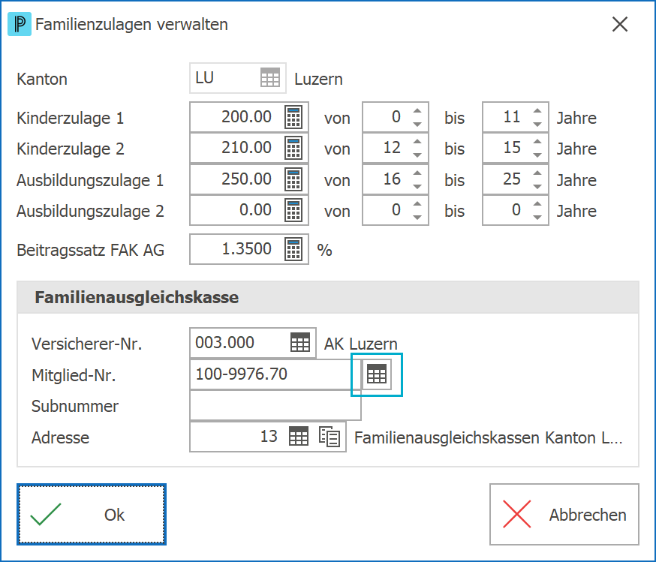The image size is (656, 562).
Task: Click Ausbildungszulage 1 'bis' value 25
Action: 512,180
